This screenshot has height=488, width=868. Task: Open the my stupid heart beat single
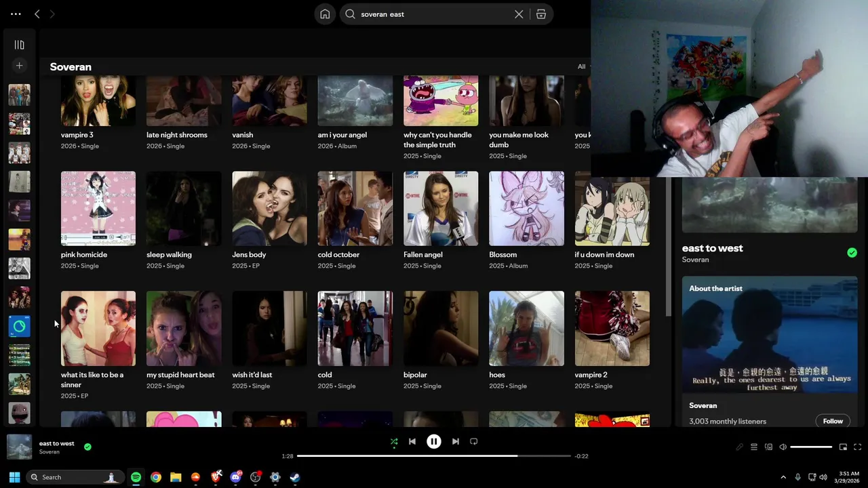[184, 340]
